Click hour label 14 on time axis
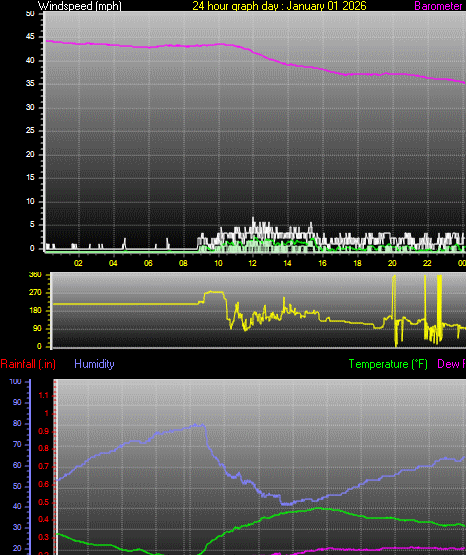Screen dimensions: 466x555 [x=287, y=263]
